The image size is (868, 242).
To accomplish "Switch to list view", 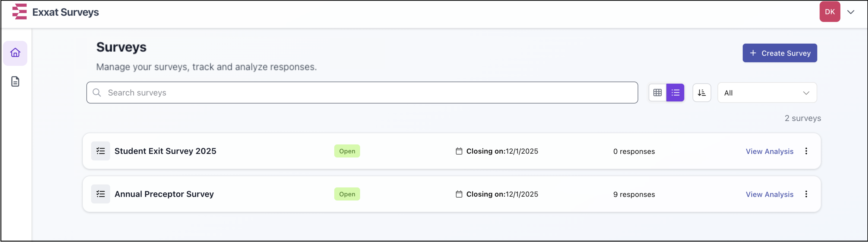I will [675, 93].
